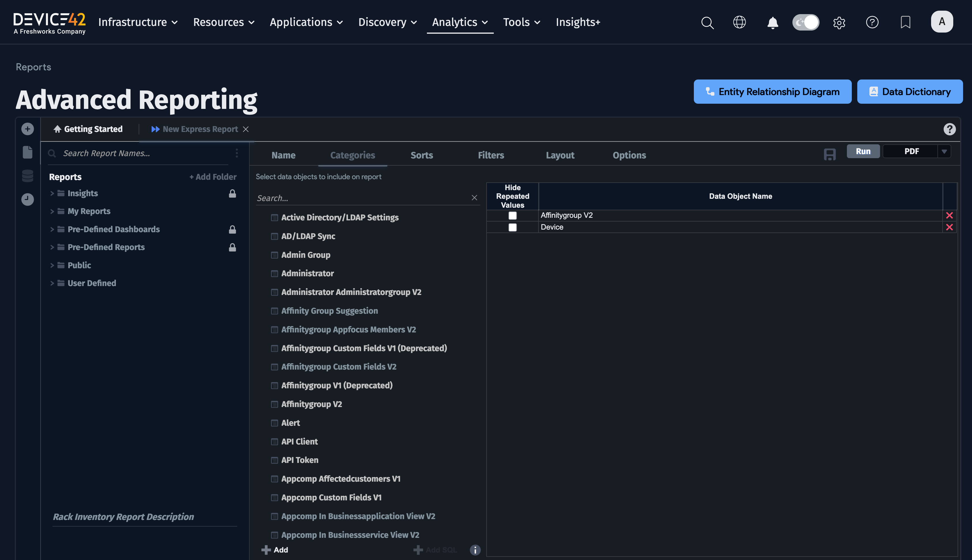Screen dimensions: 972x560
Task: Open the settings gear icon
Action: (839, 22)
